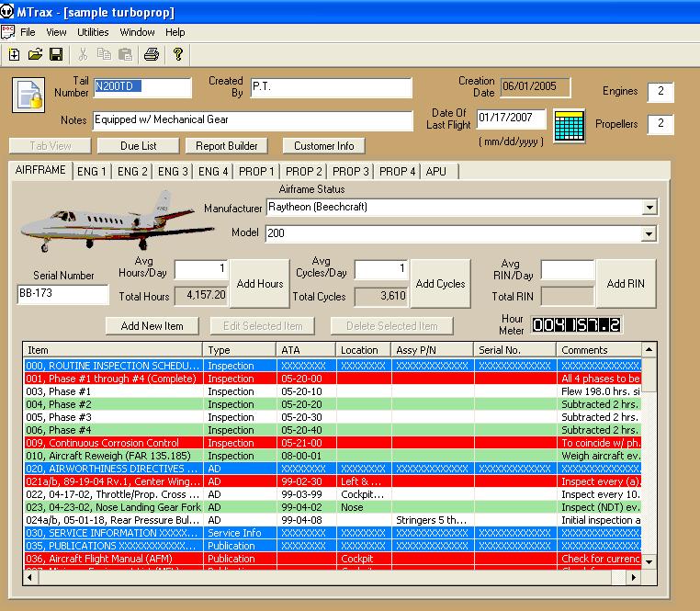Click the Paste clipboard icon
The height and width of the screenshot is (611, 700).
(x=126, y=54)
